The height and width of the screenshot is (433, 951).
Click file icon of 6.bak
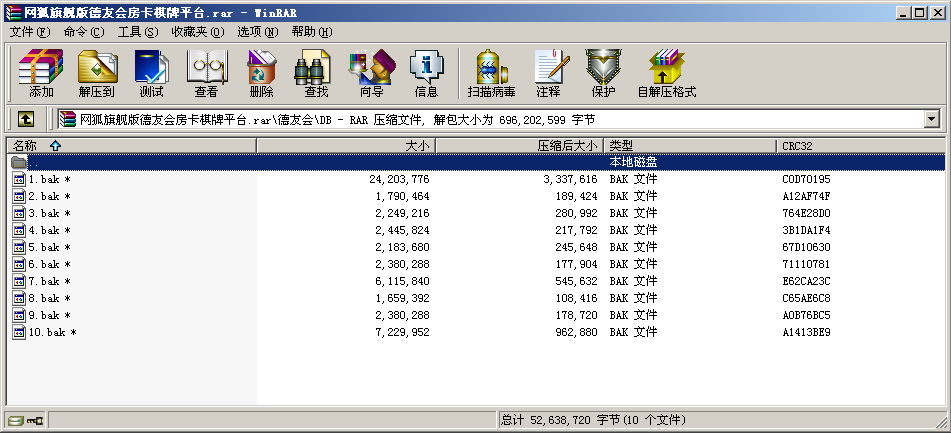tap(19, 264)
